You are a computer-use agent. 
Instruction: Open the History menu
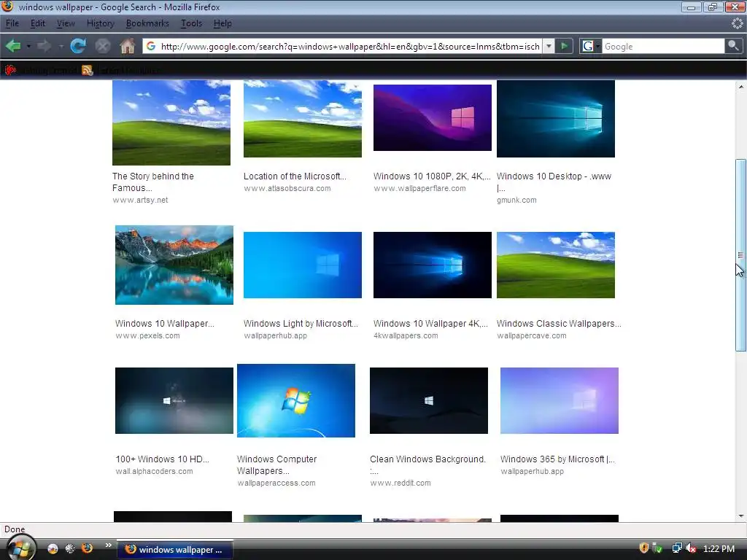click(100, 23)
